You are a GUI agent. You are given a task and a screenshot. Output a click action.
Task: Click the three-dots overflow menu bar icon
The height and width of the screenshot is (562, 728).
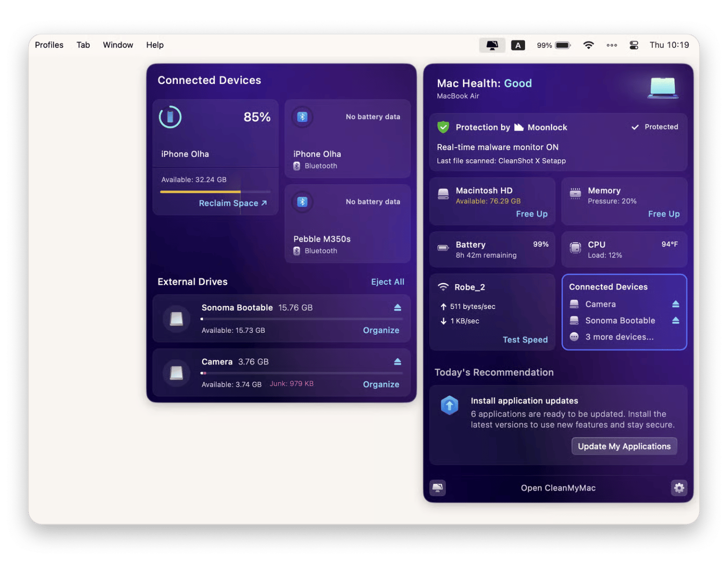click(x=612, y=45)
